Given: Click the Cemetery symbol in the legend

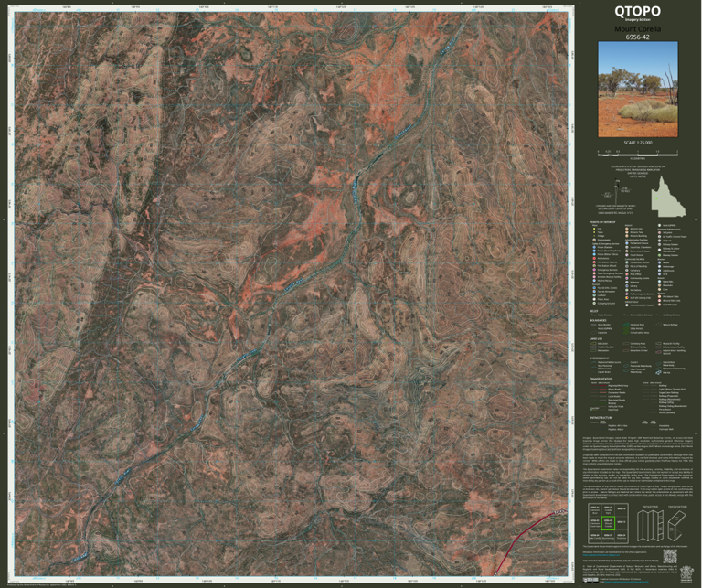Looking at the screenshot, I should 627,271.
